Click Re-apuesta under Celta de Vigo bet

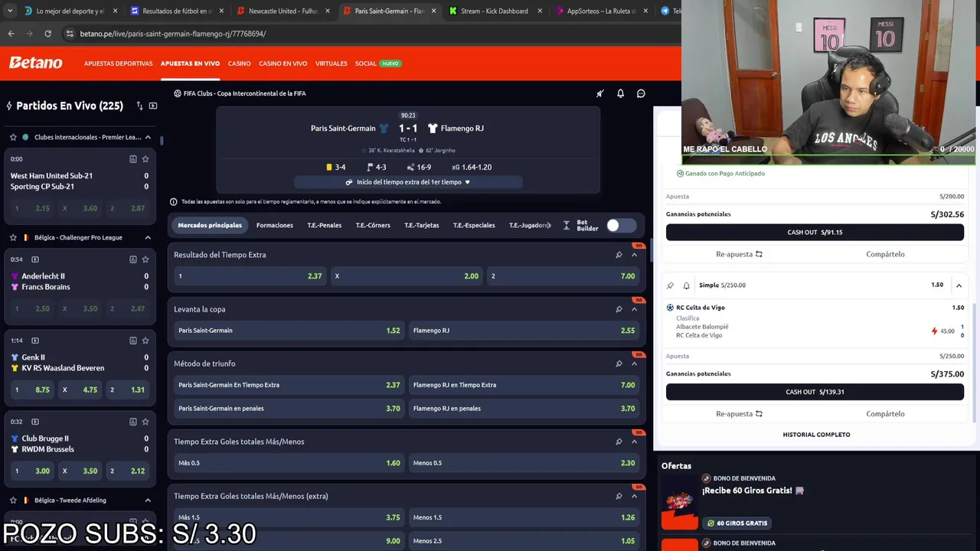739,414
